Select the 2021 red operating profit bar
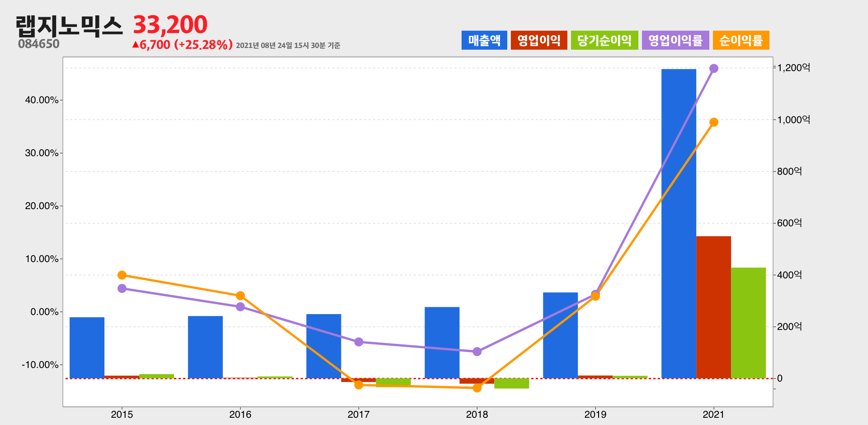 pyautogui.click(x=713, y=307)
